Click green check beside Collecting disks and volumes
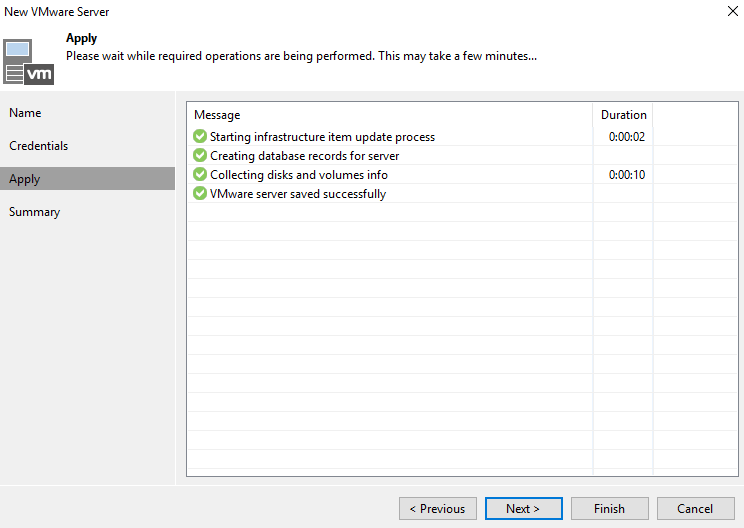The height and width of the screenshot is (528, 744). click(x=200, y=175)
